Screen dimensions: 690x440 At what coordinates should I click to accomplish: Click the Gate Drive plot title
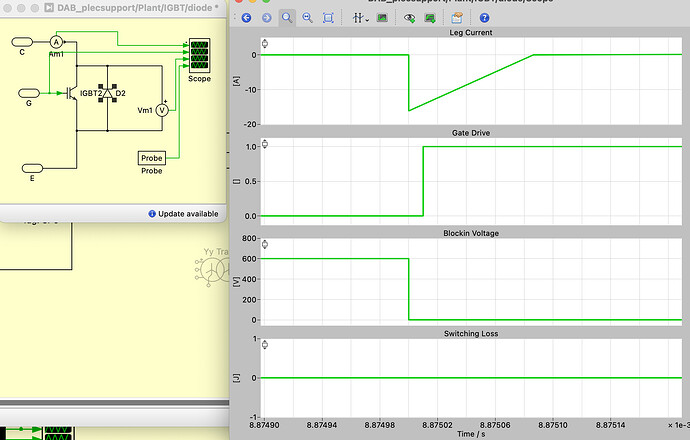point(471,133)
